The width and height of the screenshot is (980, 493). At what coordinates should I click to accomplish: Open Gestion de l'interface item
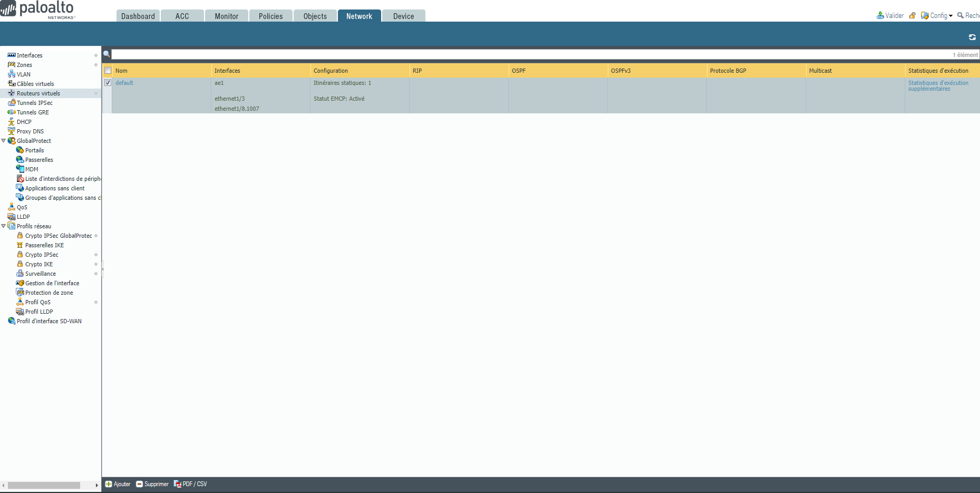point(52,283)
